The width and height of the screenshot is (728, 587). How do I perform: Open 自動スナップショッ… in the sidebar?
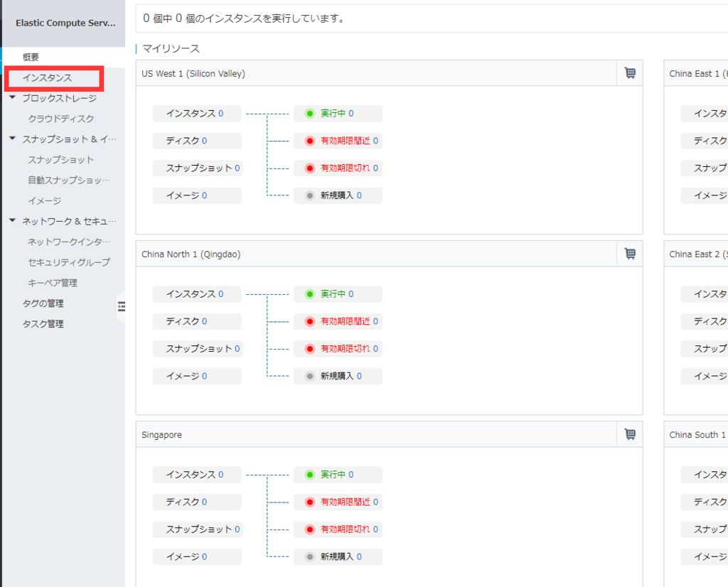[69, 180]
